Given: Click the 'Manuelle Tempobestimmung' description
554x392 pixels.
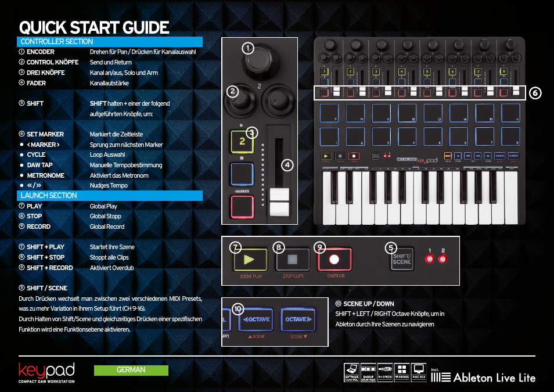Looking at the screenshot, I should point(126,165).
